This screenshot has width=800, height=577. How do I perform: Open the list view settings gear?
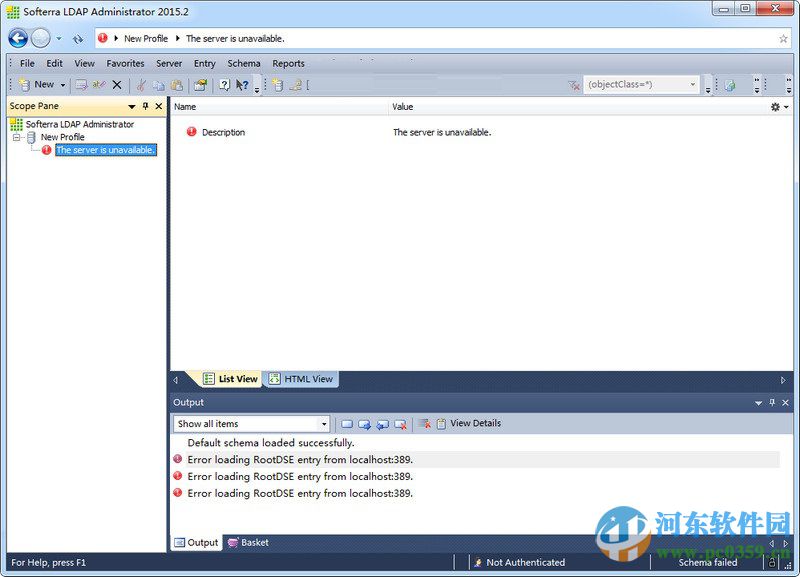pyautogui.click(x=779, y=107)
